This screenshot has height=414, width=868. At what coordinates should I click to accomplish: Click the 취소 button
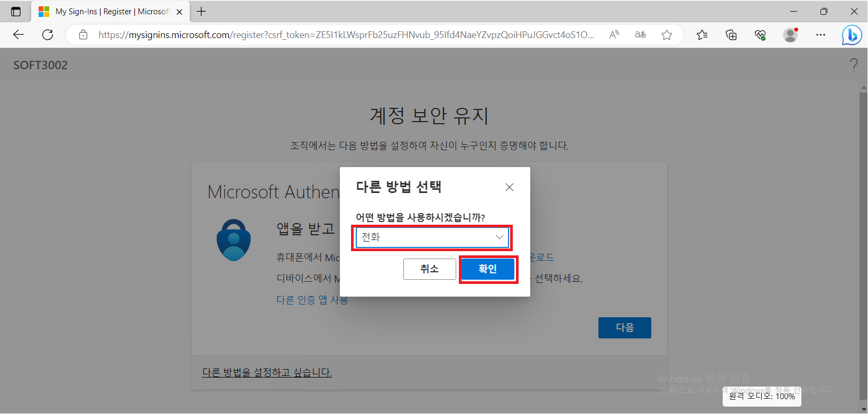click(430, 269)
